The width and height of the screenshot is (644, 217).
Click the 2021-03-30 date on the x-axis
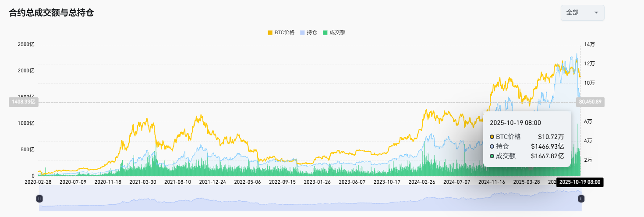pyautogui.click(x=143, y=181)
